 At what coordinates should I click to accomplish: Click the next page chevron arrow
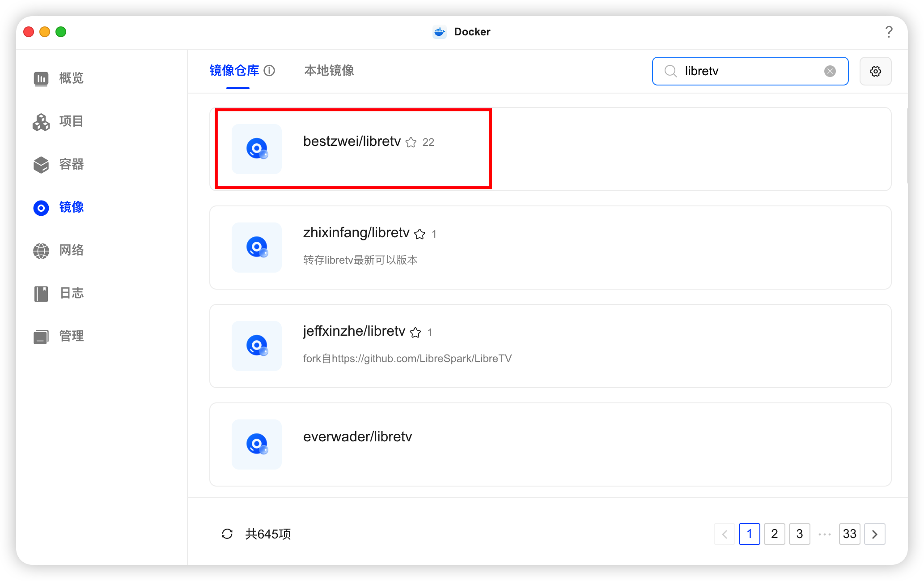(874, 534)
